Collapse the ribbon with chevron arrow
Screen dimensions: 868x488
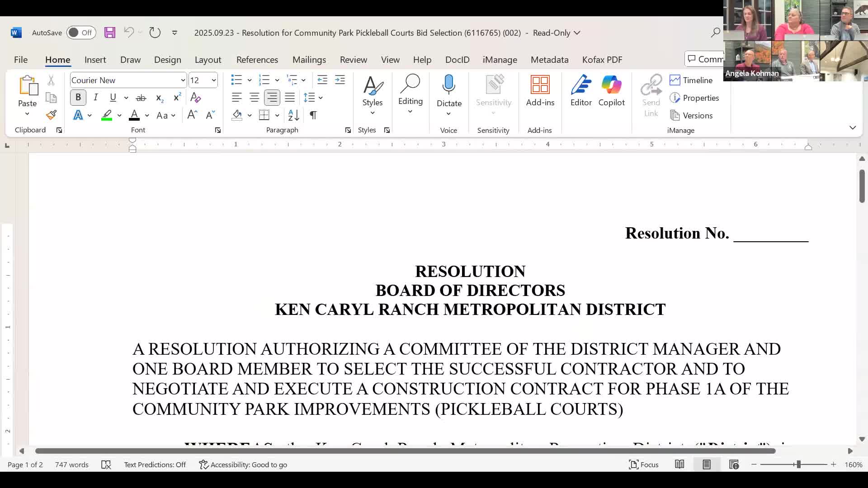tap(853, 128)
